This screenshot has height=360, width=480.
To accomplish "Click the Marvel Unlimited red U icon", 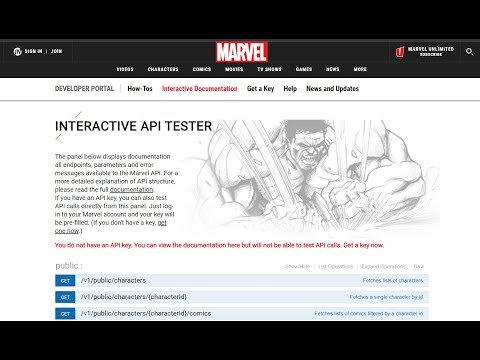I will (400, 52).
